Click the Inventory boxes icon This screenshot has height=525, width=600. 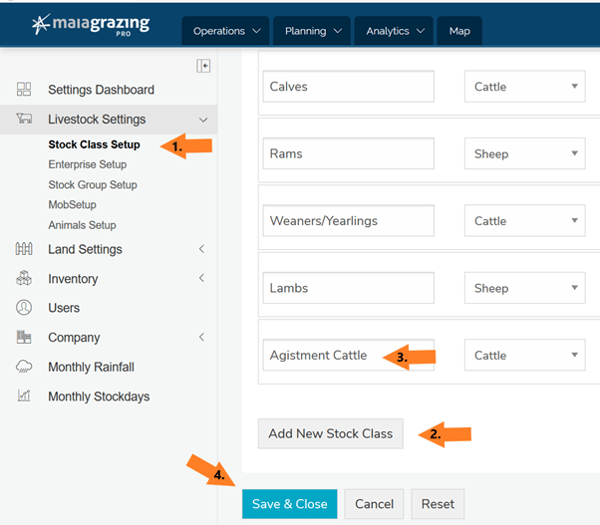pos(24,279)
